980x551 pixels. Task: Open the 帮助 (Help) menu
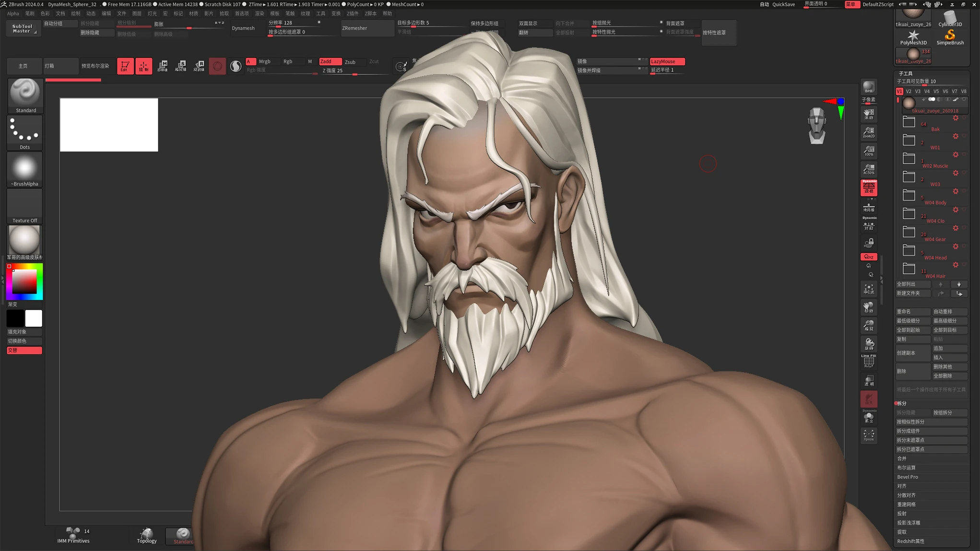coord(387,13)
